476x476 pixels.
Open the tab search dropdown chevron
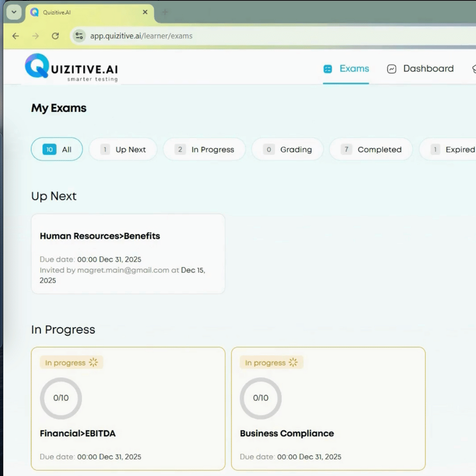pyautogui.click(x=14, y=12)
